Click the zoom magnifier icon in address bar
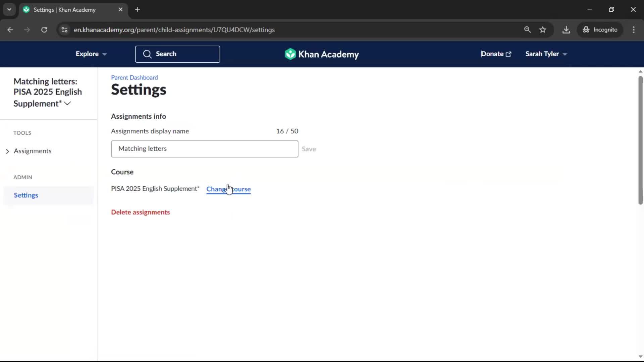This screenshot has height=362, width=644. [x=527, y=30]
